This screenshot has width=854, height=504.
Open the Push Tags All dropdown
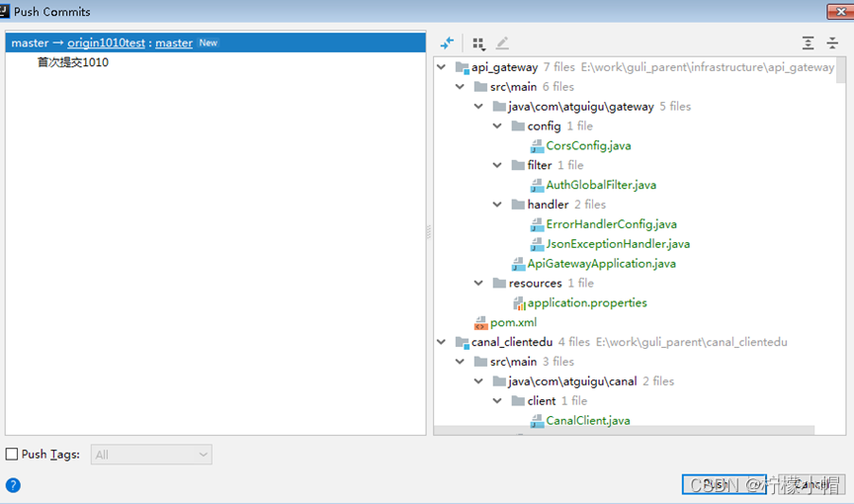151,455
